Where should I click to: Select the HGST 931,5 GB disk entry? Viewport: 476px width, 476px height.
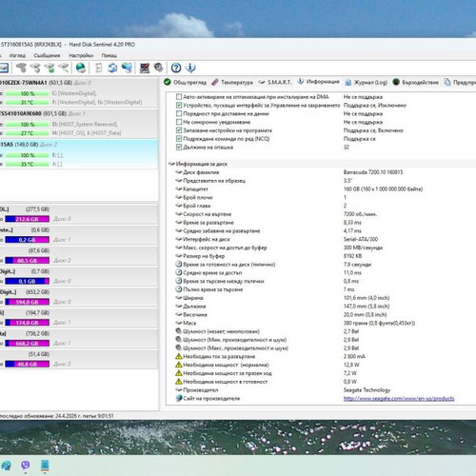79,124
